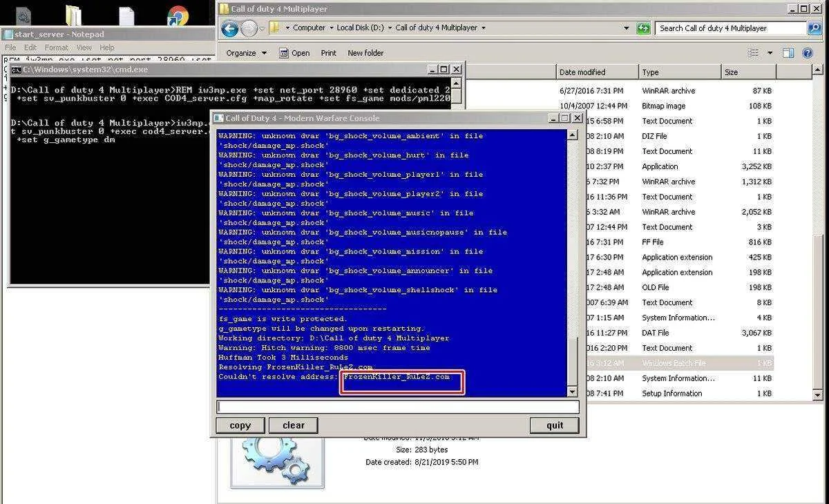Viewport: 829px width, 504px height.
Task: Click the console command input field
Action: point(398,407)
